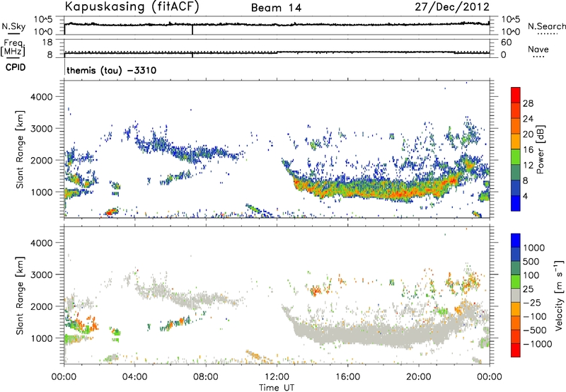Click 'Slant Range [km]' label of velocity panel
Viewport: 566px width, 392px height.
point(20,295)
